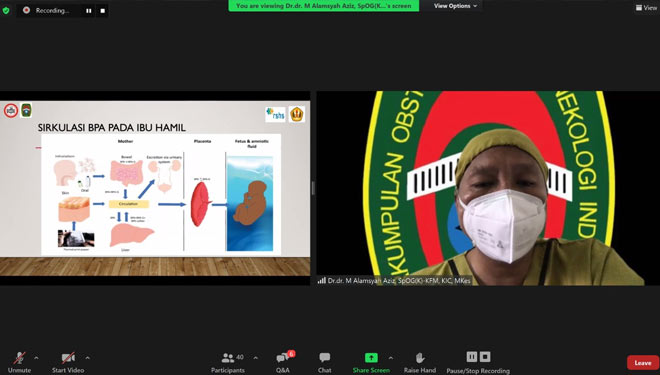Image resolution: width=660 pixels, height=375 pixels.
Task: Click the Q&A notification badge showing 6
Action: click(291, 354)
